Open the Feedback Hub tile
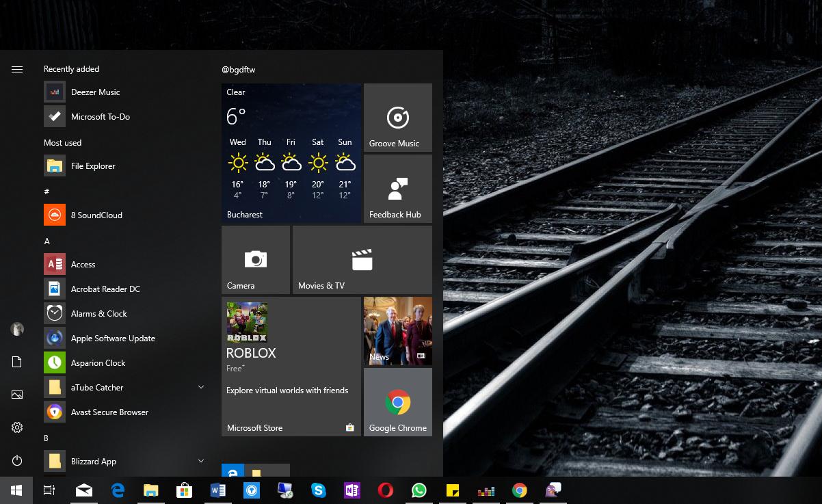 (398, 189)
